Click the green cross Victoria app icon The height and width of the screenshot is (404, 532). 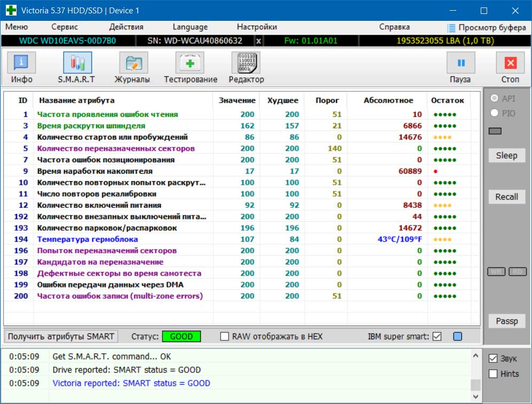[x=11, y=10]
